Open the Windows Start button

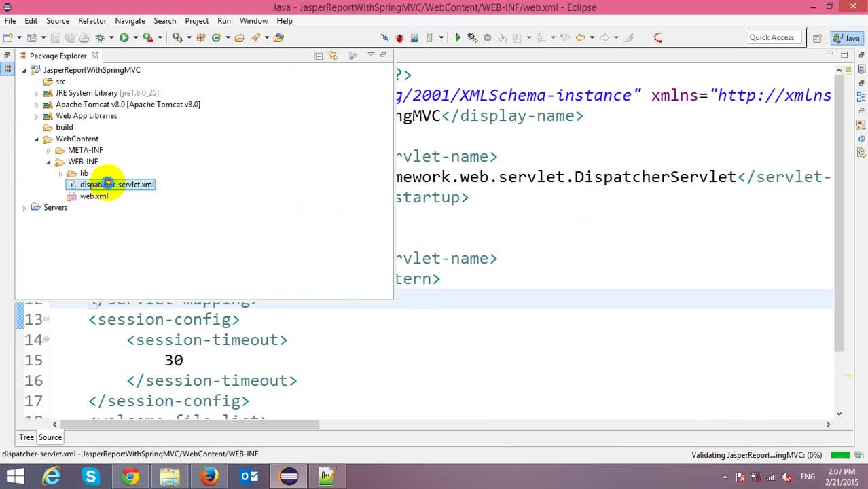[x=15, y=477]
